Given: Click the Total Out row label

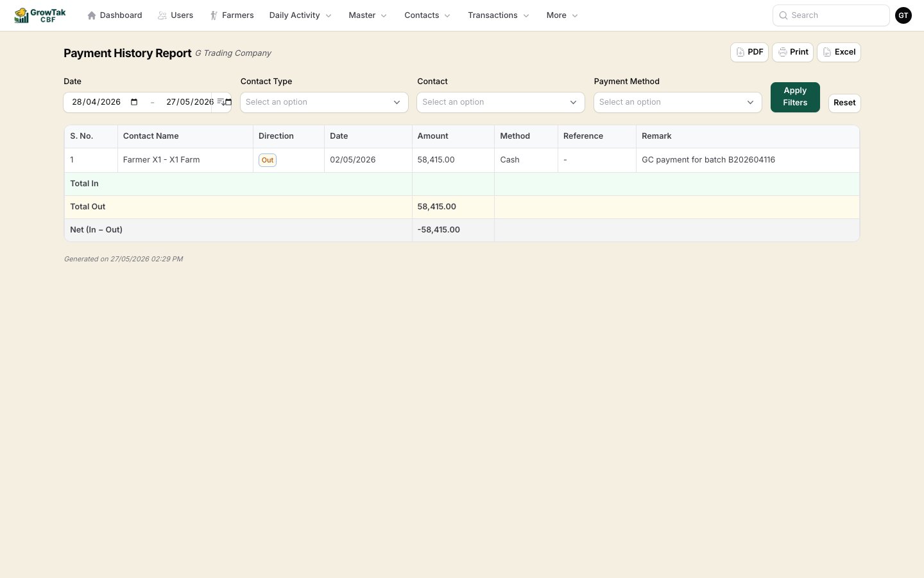Looking at the screenshot, I should point(88,207).
